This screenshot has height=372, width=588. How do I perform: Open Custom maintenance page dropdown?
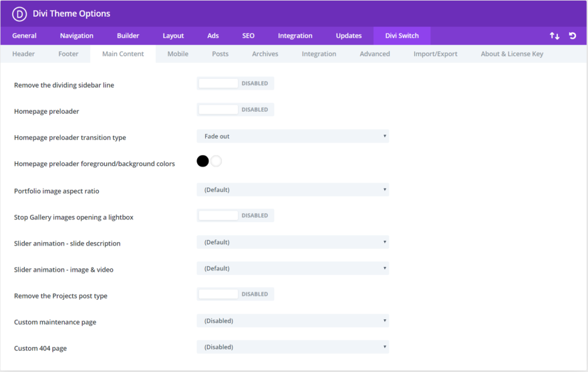pyautogui.click(x=293, y=320)
